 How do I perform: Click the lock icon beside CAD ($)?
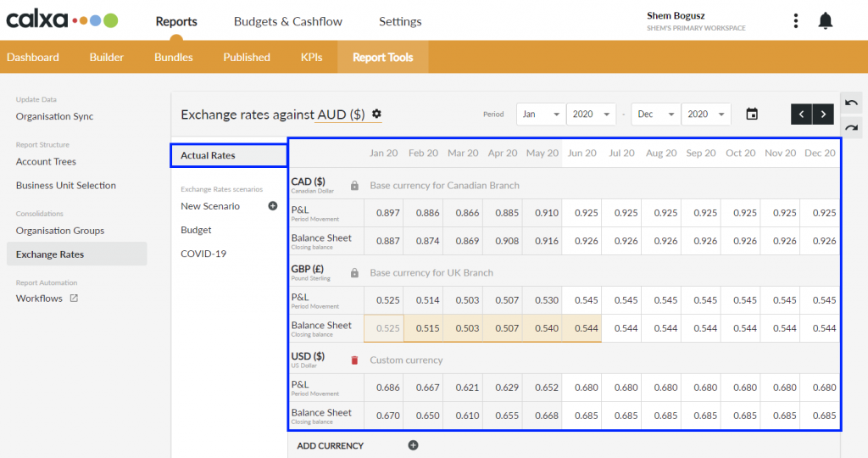[354, 186]
